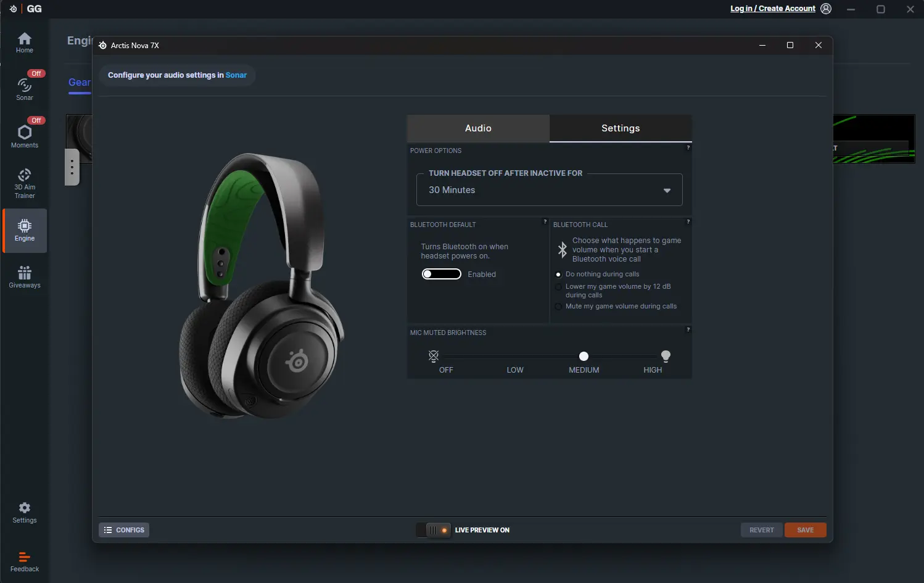Switch to the Settings tab

tap(621, 128)
